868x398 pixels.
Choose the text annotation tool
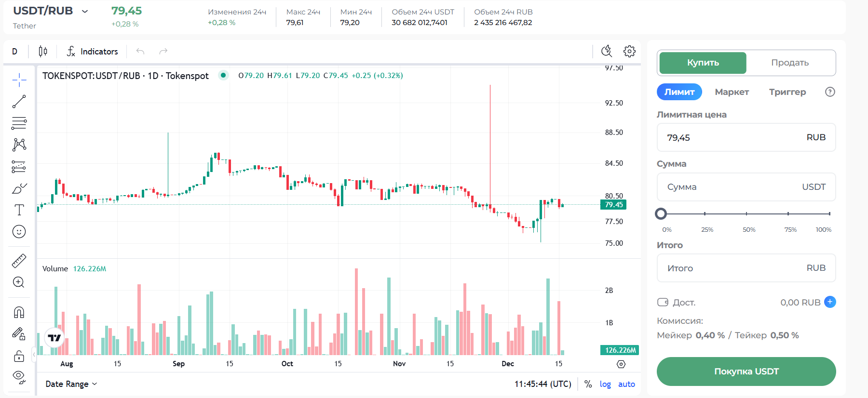(x=19, y=210)
